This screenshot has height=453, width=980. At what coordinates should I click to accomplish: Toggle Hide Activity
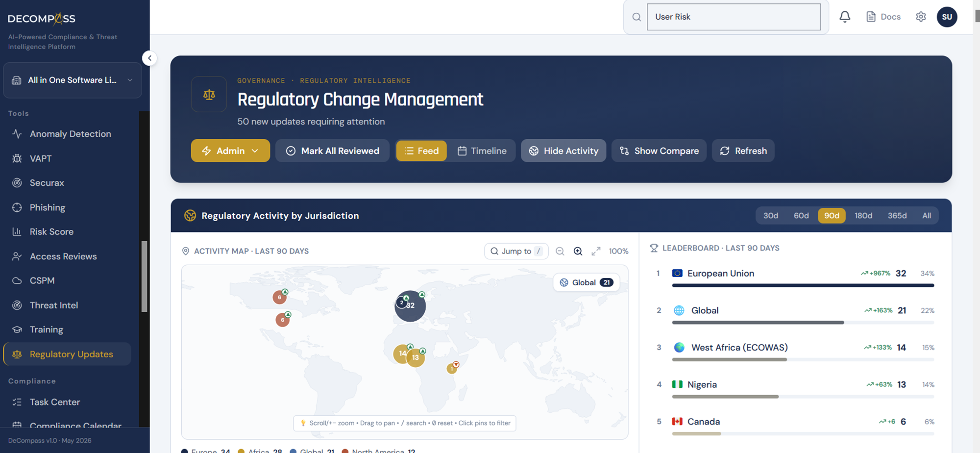tap(563, 151)
